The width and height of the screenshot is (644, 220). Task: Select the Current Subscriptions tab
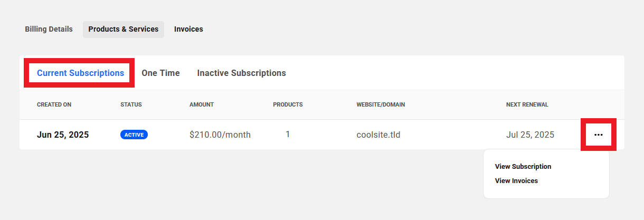point(80,73)
